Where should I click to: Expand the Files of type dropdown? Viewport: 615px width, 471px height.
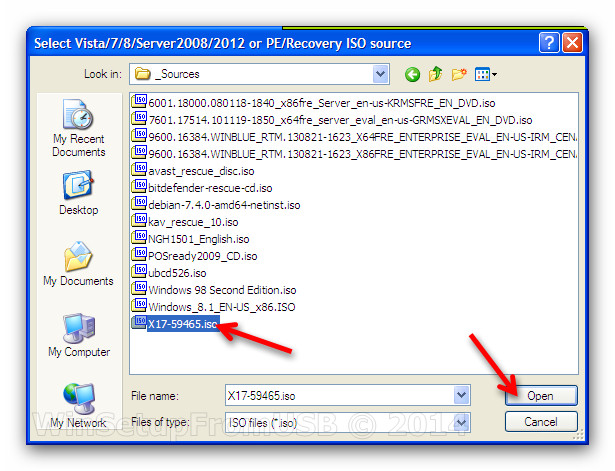pyautogui.click(x=462, y=422)
